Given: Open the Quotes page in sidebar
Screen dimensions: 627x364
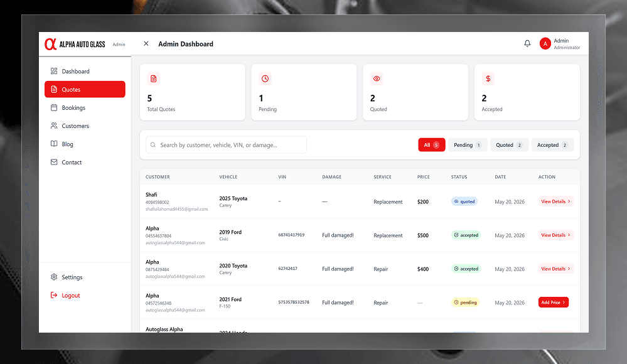Looking at the screenshot, I should click(85, 89).
